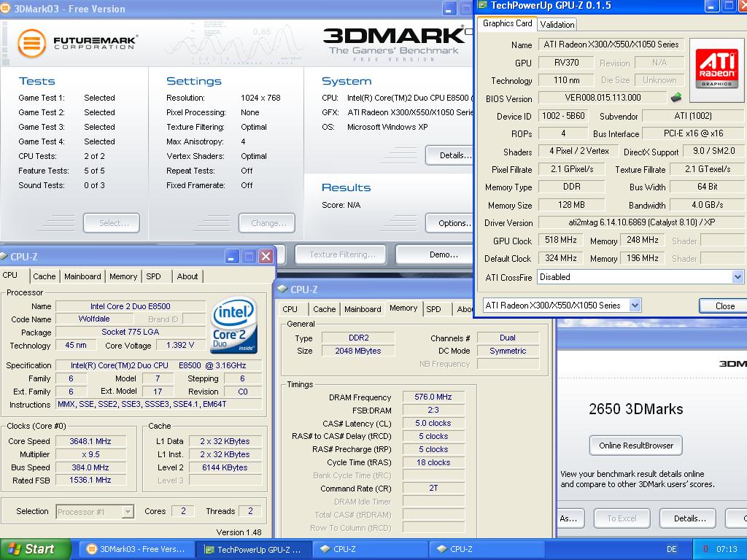Click the ATI Radeon logo in GPU-Z
This screenshot has height=560, width=747.
point(716,69)
